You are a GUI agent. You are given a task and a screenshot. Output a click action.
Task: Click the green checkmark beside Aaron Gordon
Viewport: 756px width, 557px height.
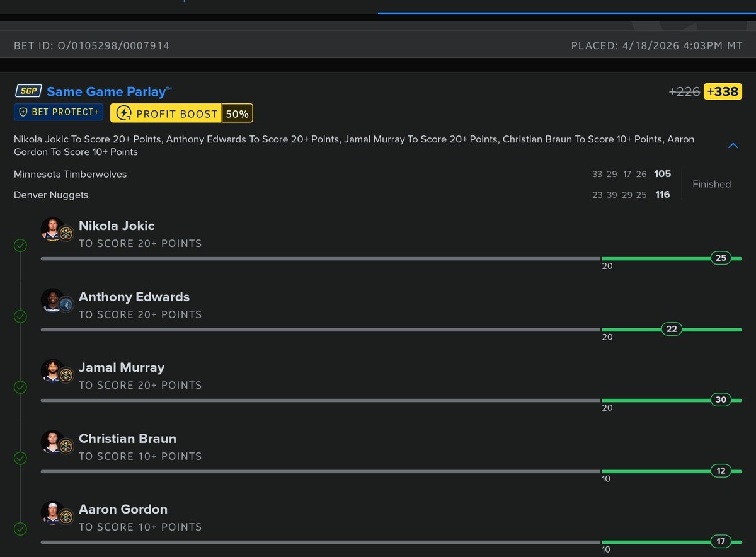[x=20, y=529]
